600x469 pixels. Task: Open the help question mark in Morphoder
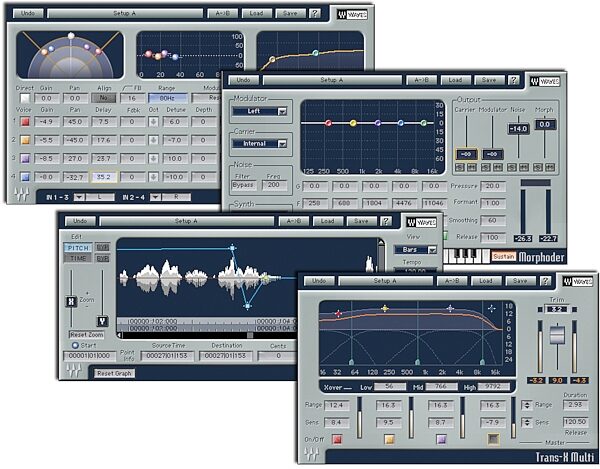(514, 80)
